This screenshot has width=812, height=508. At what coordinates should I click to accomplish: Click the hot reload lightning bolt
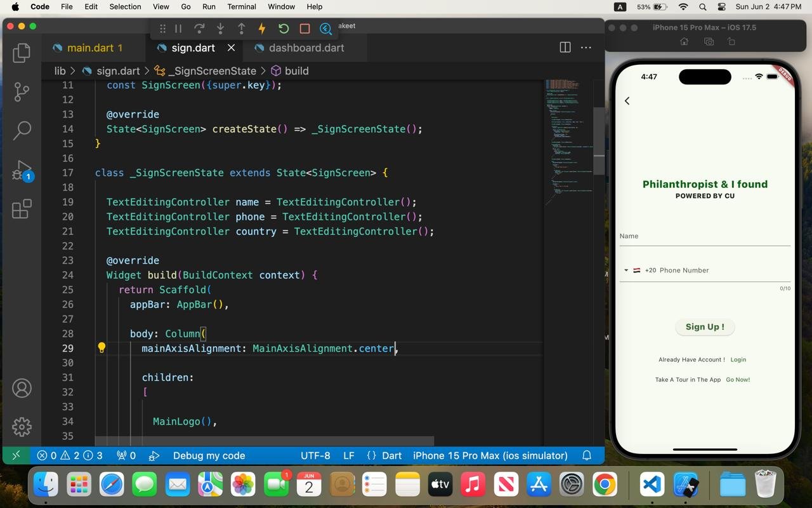[x=261, y=29]
